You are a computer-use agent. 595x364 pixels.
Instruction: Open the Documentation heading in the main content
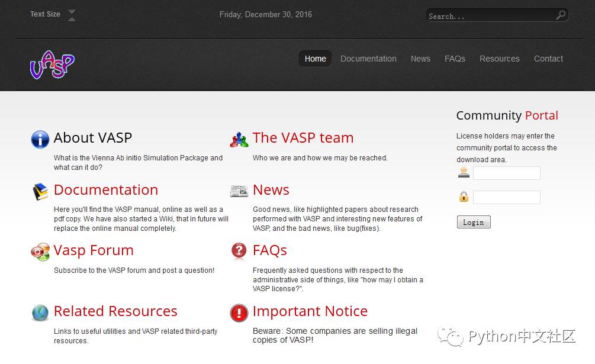(x=106, y=189)
